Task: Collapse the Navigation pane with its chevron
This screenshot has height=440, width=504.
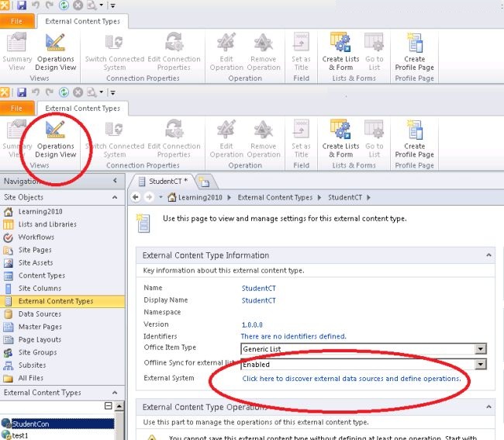Action: click(115, 181)
